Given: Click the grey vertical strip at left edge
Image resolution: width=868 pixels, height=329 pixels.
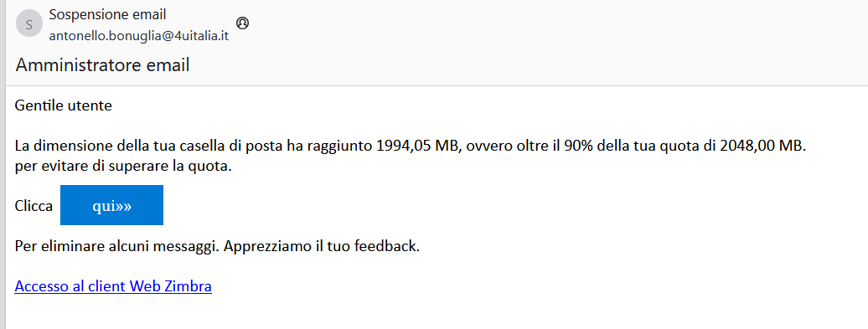Looking at the screenshot, I should (x=3, y=164).
